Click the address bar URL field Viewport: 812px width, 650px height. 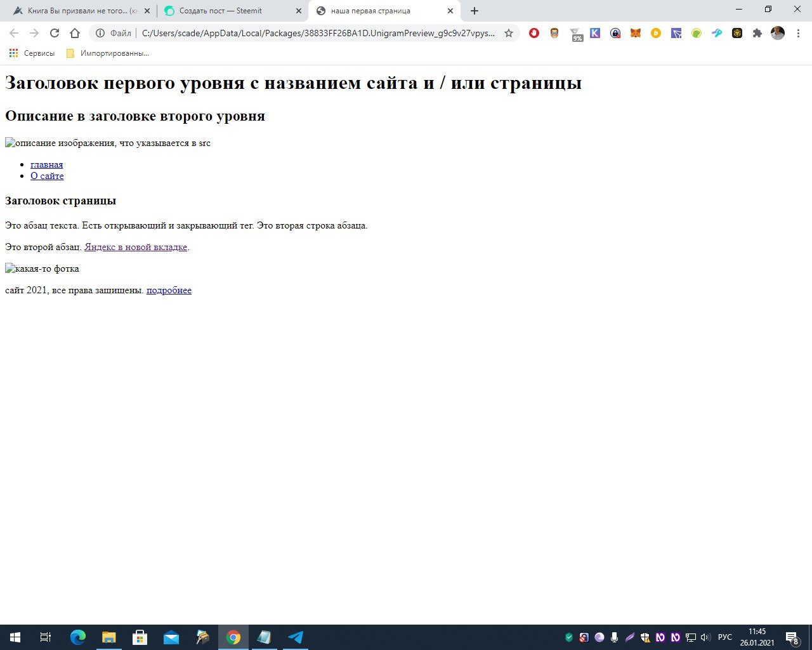[x=317, y=33]
